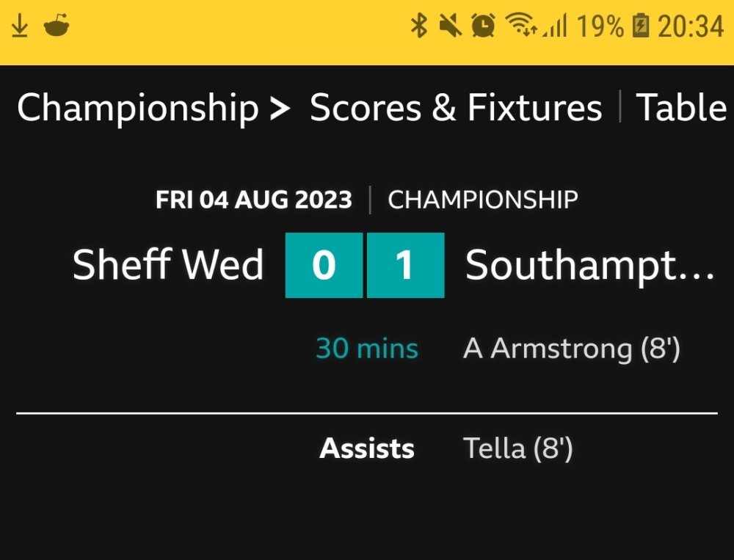Switch to Scores & Fixtures tab
Viewport: 734px width, 560px height.
point(456,108)
